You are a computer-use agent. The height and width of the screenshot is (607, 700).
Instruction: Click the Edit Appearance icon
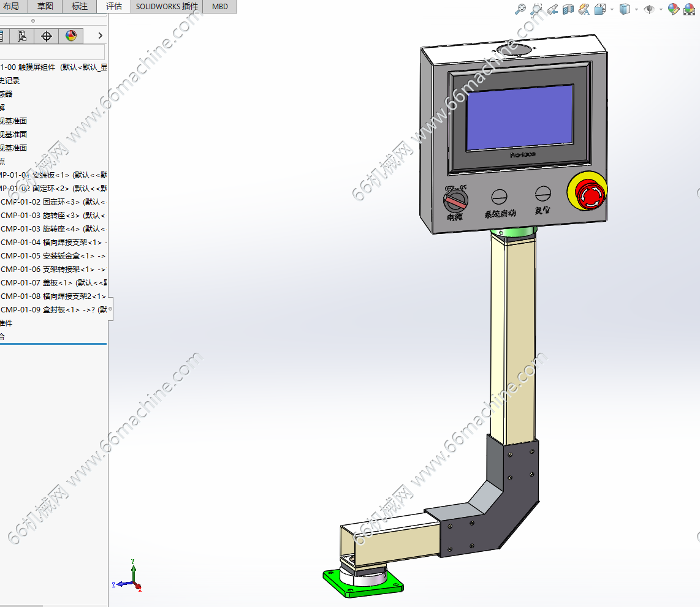673,9
